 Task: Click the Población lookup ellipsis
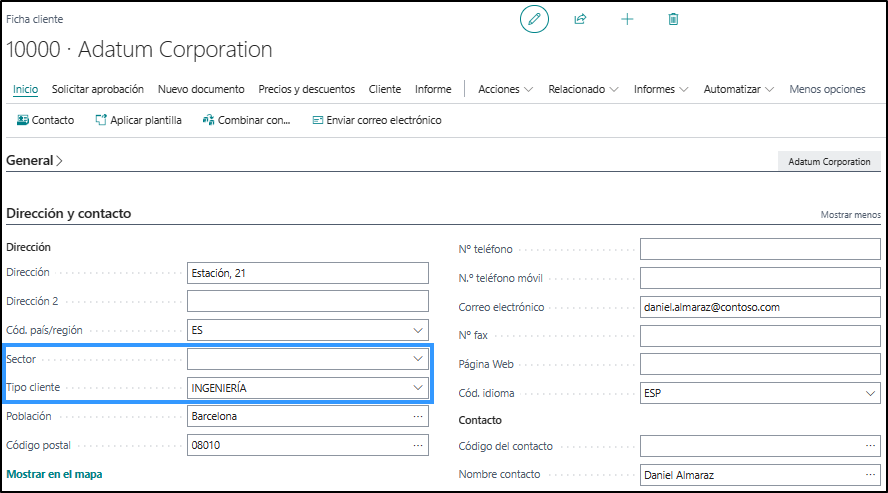(x=418, y=416)
